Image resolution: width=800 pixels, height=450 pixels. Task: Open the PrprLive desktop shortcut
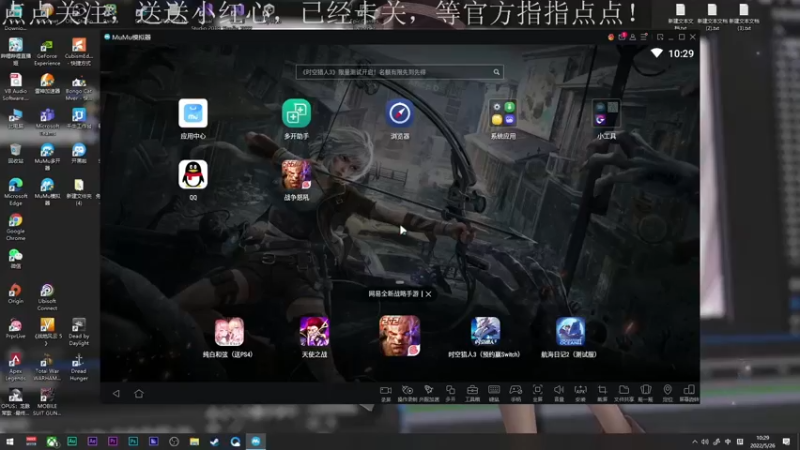tap(15, 329)
